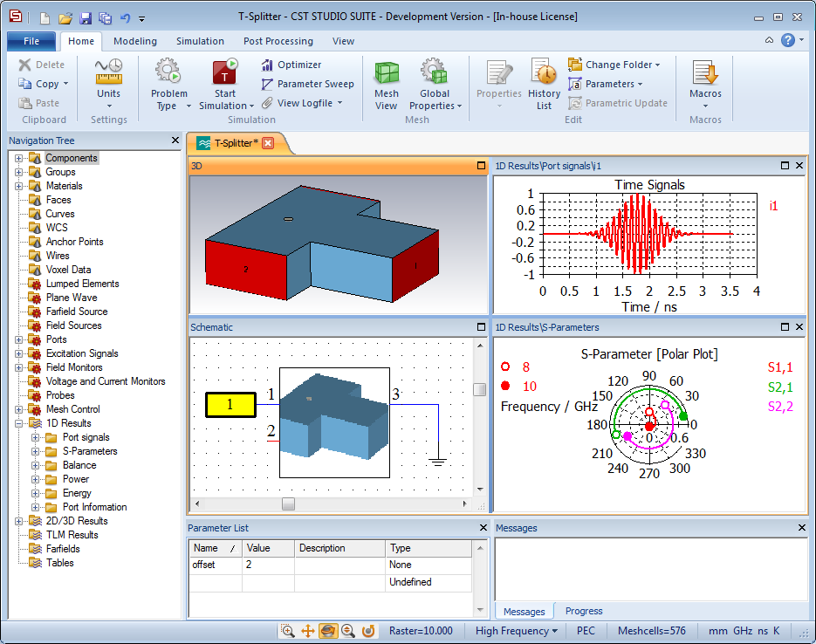Open the Copy dropdown arrow
The height and width of the screenshot is (644, 816).
pos(65,84)
